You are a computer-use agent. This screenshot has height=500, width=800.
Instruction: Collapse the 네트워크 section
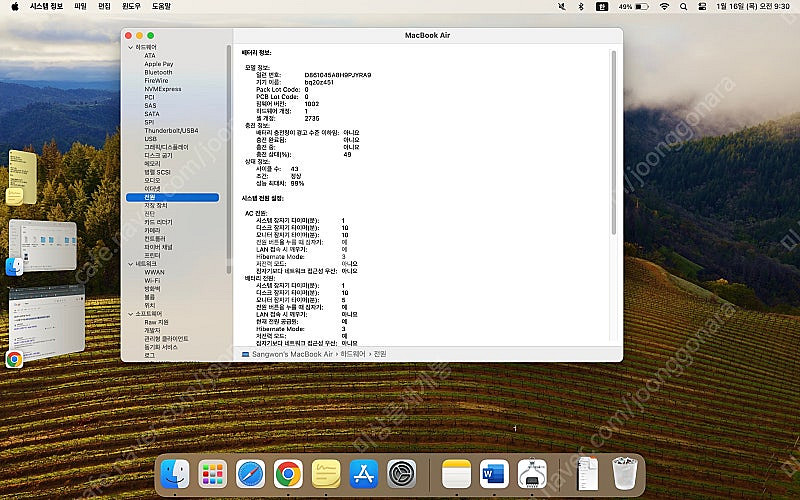131,264
